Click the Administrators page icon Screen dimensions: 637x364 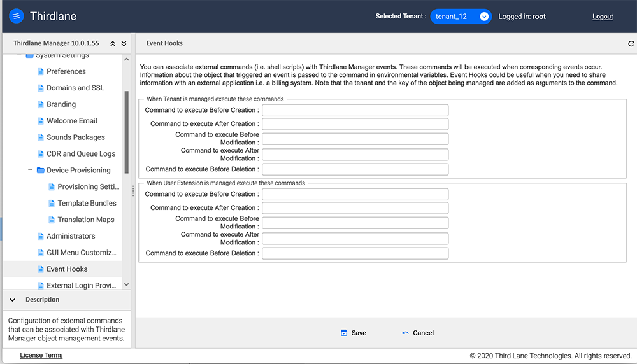pos(40,236)
